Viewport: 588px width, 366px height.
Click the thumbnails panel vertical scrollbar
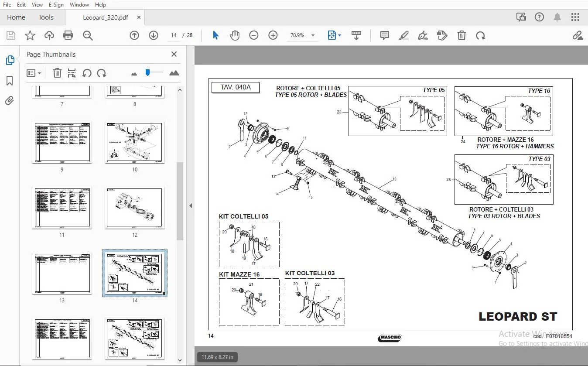[180, 201]
